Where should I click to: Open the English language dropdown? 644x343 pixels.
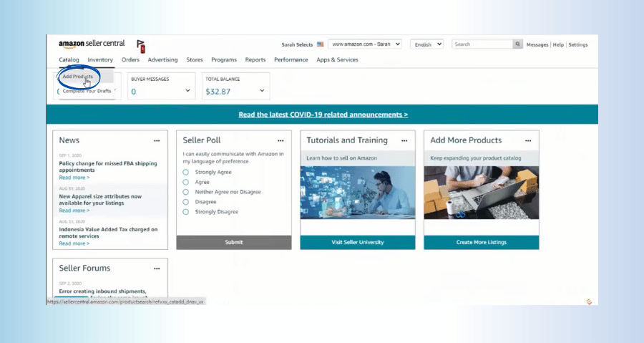click(x=426, y=44)
